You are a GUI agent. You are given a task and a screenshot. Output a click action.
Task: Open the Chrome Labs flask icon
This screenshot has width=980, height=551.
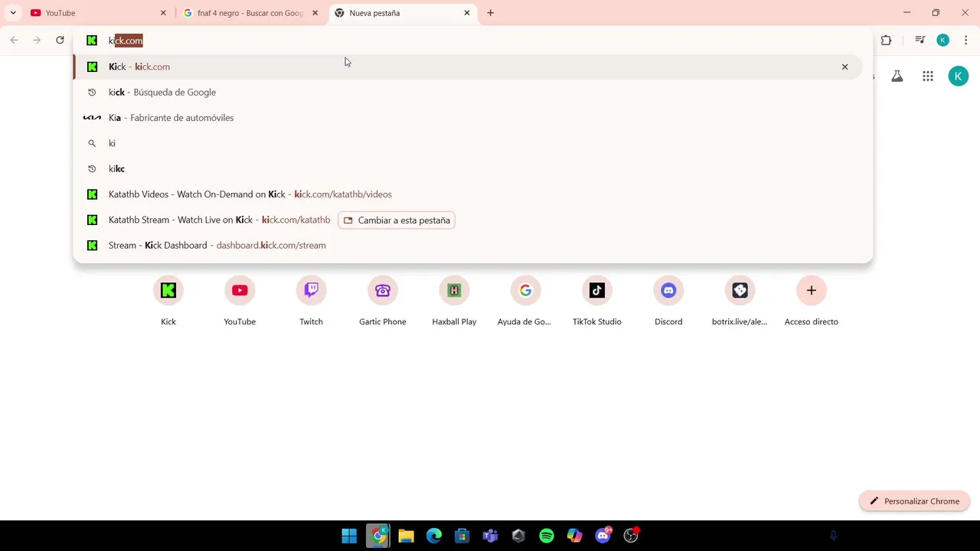pos(897,76)
